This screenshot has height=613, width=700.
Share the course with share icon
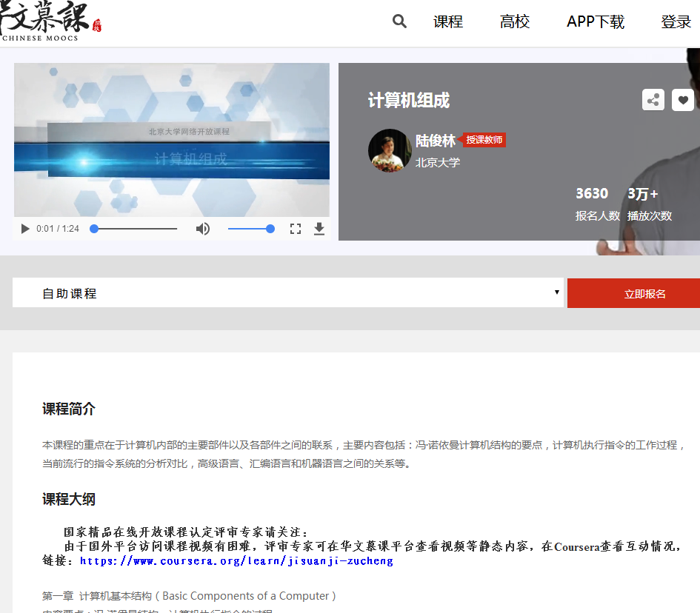coord(653,99)
